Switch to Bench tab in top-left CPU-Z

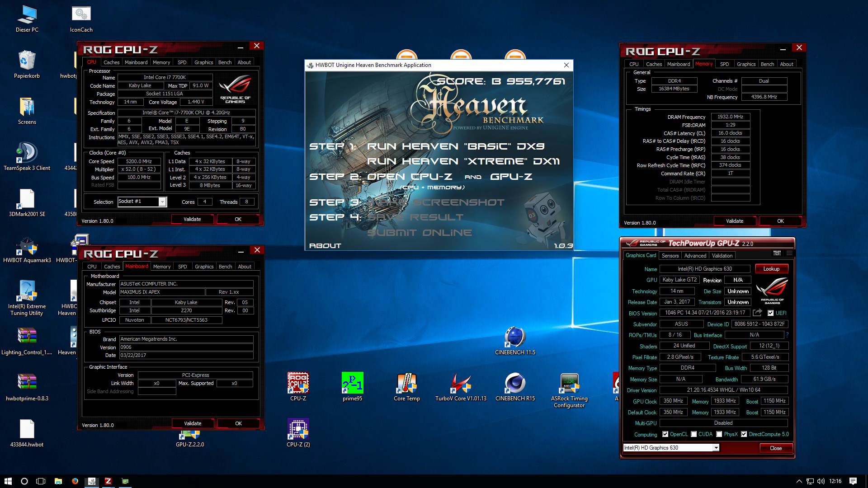[x=225, y=62]
